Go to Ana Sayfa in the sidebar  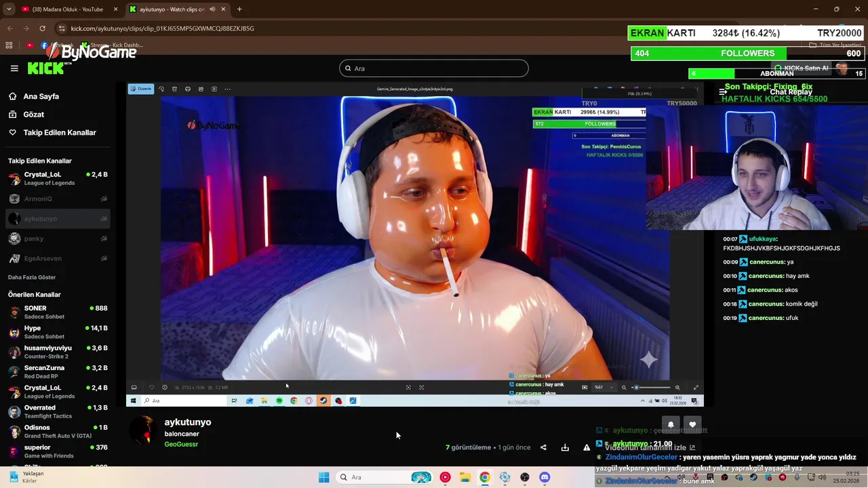(41, 96)
